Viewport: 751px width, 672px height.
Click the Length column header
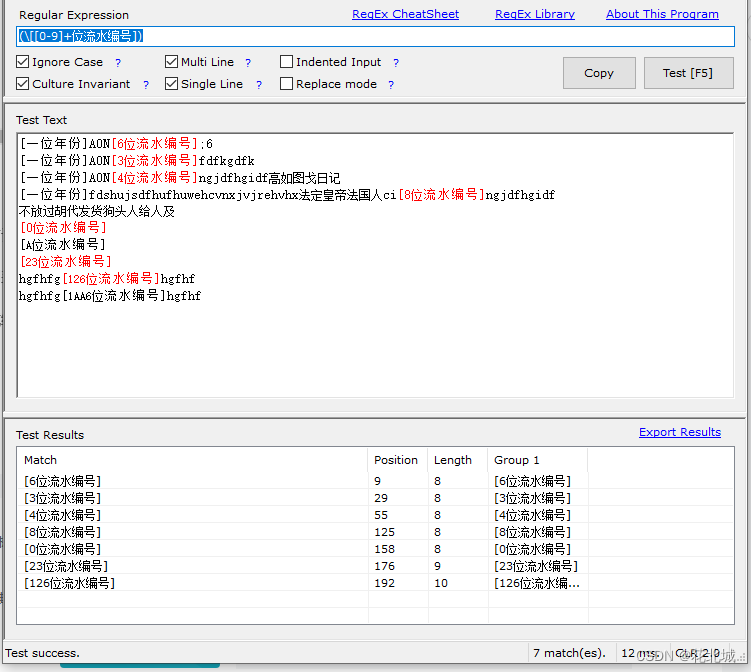tap(457, 460)
